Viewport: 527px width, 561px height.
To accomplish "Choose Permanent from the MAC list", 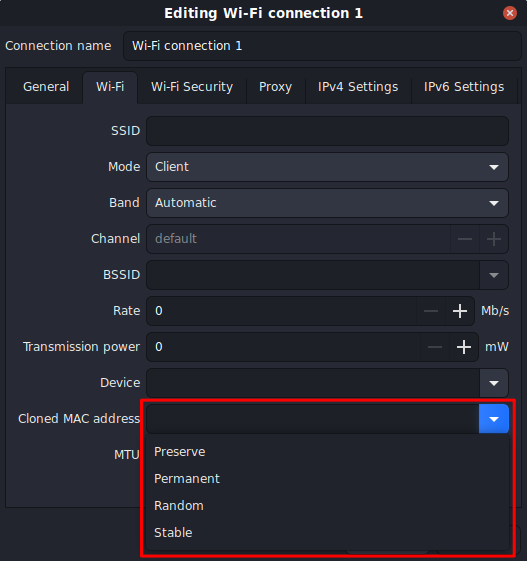I will click(327, 479).
